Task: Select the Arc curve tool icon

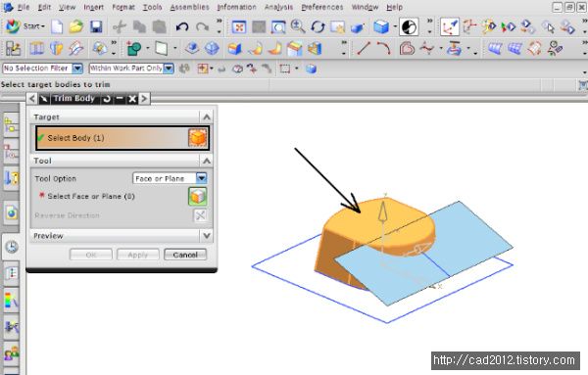Action: 383,48
